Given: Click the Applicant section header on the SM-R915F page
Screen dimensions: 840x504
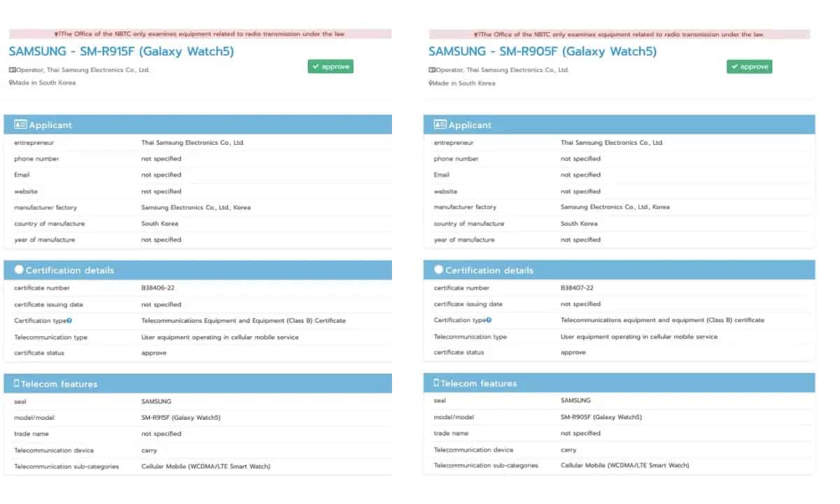Looking at the screenshot, I should point(198,125).
